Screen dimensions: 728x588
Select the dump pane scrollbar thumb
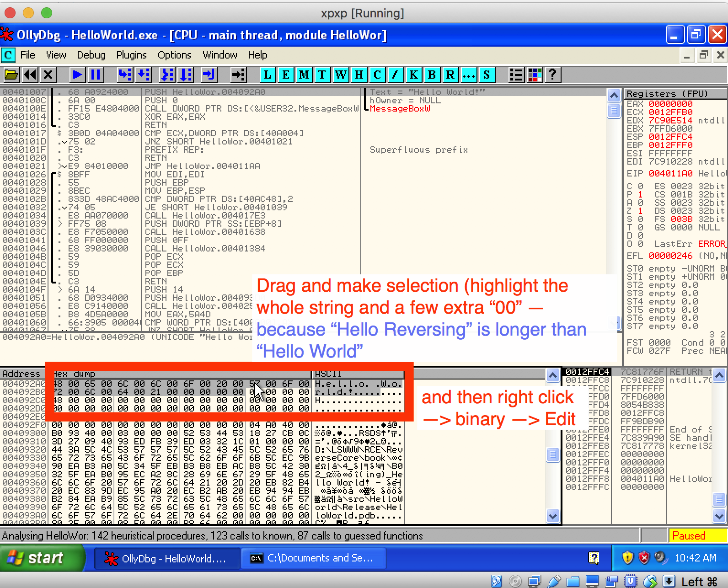(x=553, y=454)
